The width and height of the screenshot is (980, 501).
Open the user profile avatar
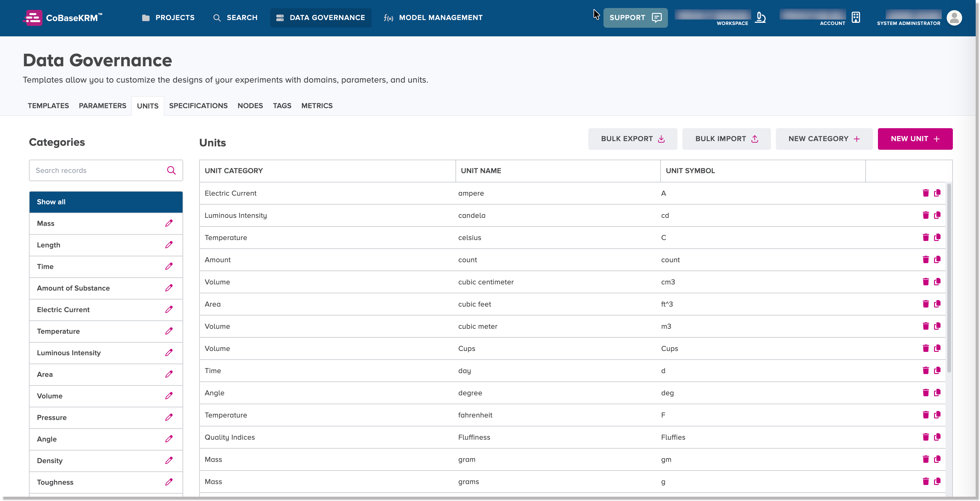coord(954,18)
